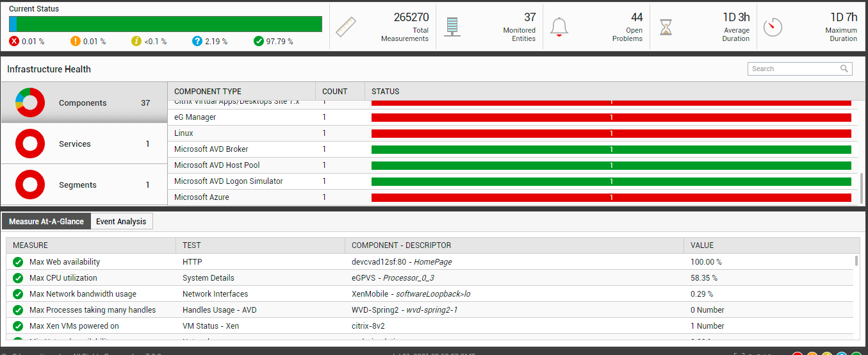This screenshot has width=868, height=355.
Task: Click the green normal status icon (97.79 %)
Action: [259, 41]
